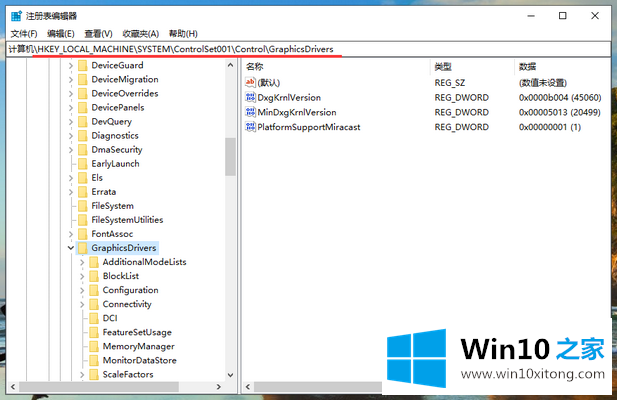Click the GraphicsDrivers folder icon
This screenshot has height=400, width=617.
(81, 248)
